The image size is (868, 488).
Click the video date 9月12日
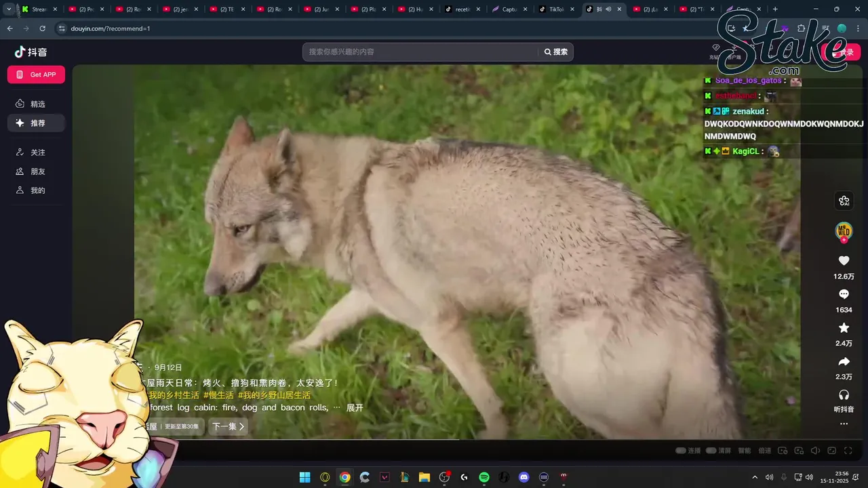(168, 368)
